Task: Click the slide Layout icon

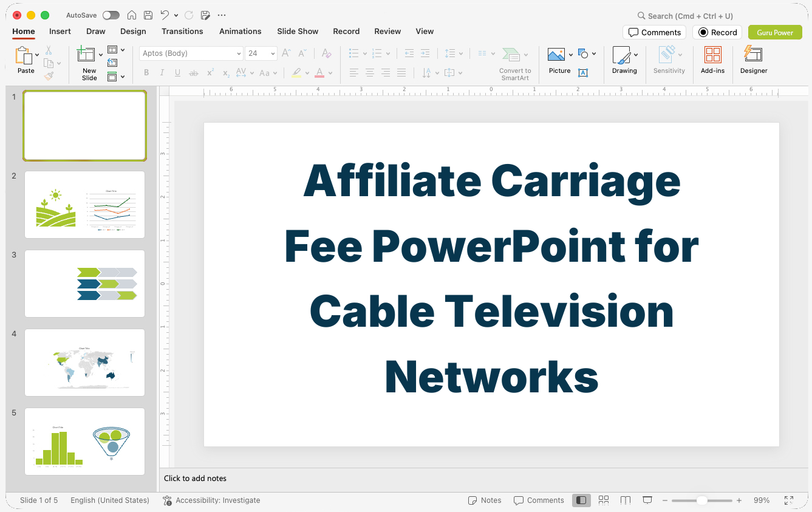Action: point(112,50)
